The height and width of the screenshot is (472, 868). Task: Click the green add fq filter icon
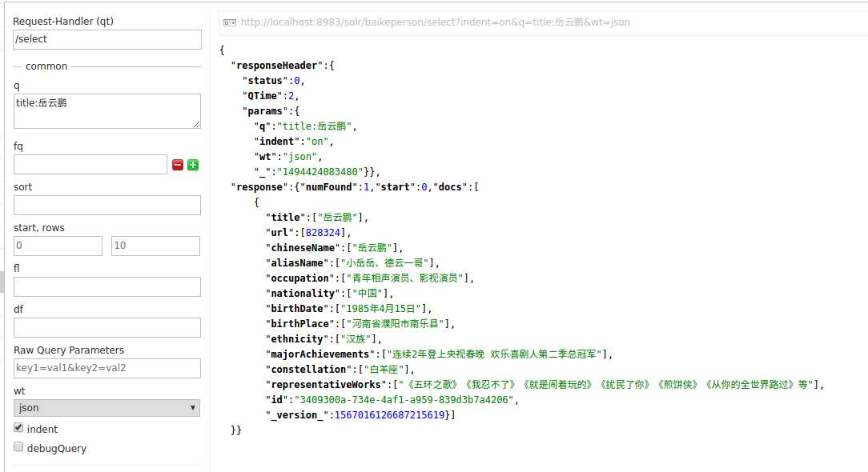click(193, 165)
